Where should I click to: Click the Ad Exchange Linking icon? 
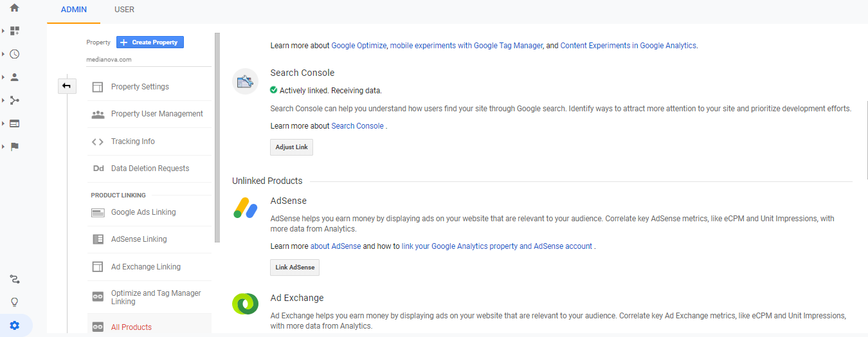pyautogui.click(x=98, y=267)
